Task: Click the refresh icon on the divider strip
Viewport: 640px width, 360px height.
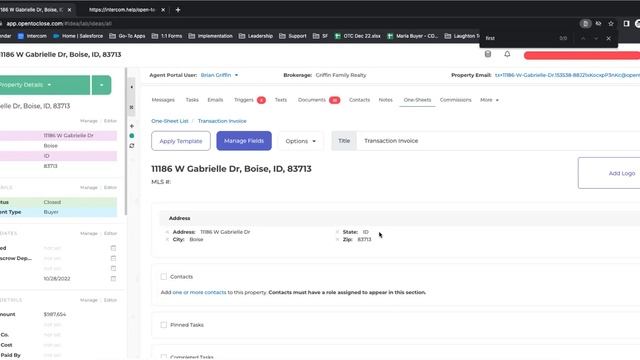Action: [131, 146]
